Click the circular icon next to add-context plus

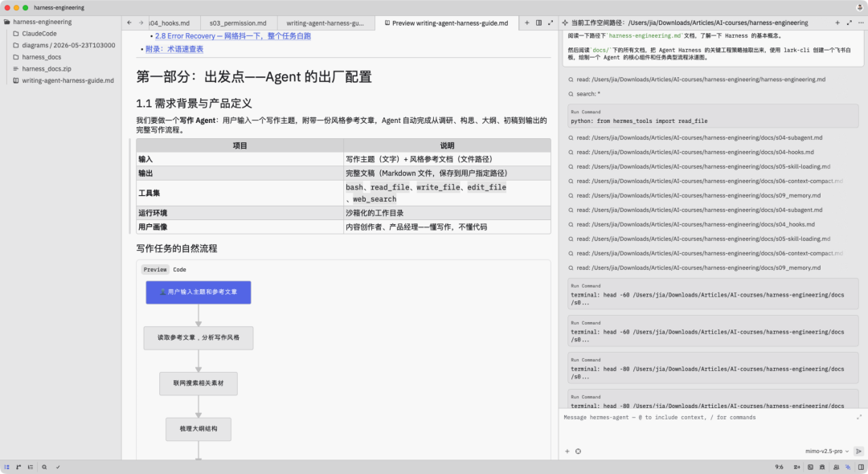(x=578, y=452)
